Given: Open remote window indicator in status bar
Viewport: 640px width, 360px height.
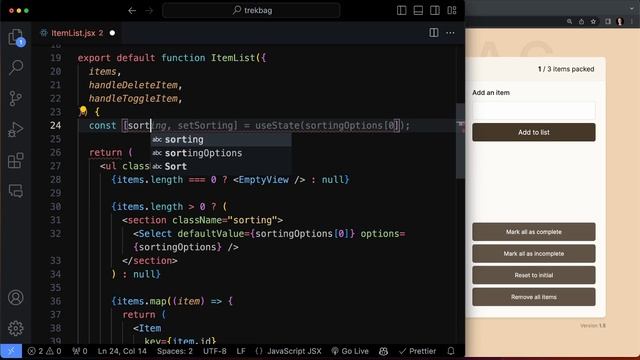Looking at the screenshot, I should pos(11,351).
